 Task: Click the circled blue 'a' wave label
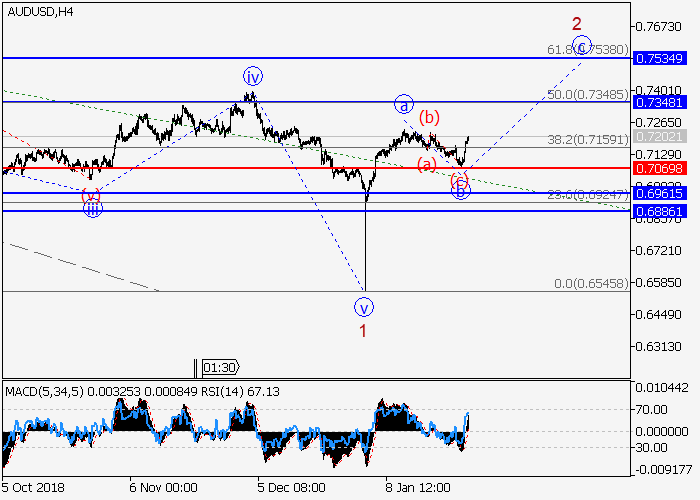tap(404, 104)
